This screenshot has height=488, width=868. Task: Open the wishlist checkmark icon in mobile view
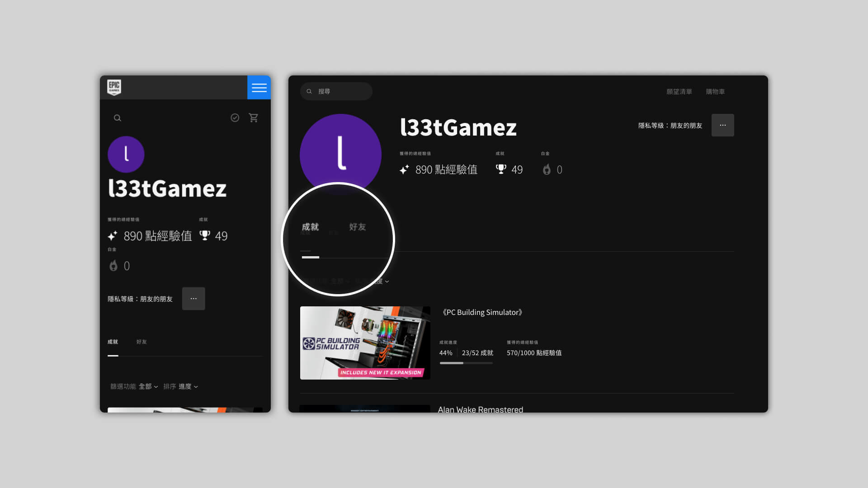click(x=235, y=118)
